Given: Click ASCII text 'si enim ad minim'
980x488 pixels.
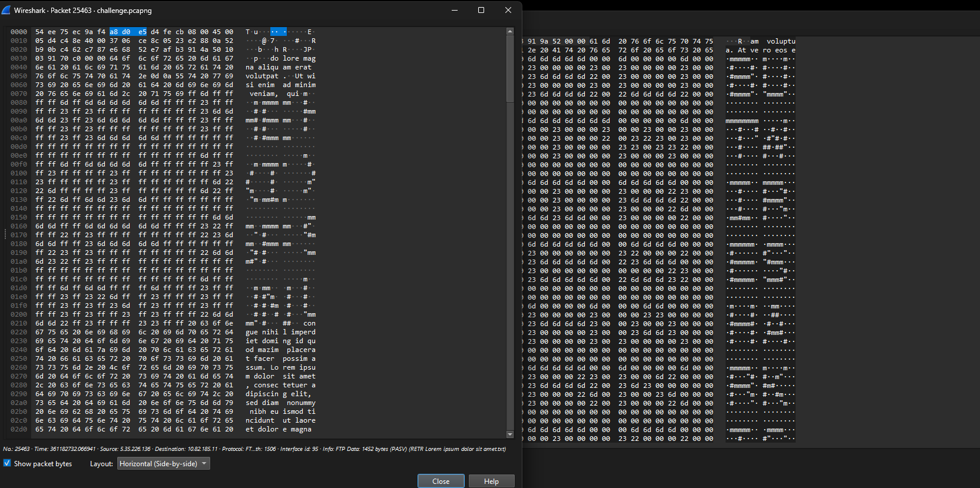Looking at the screenshot, I should pyautogui.click(x=280, y=85).
